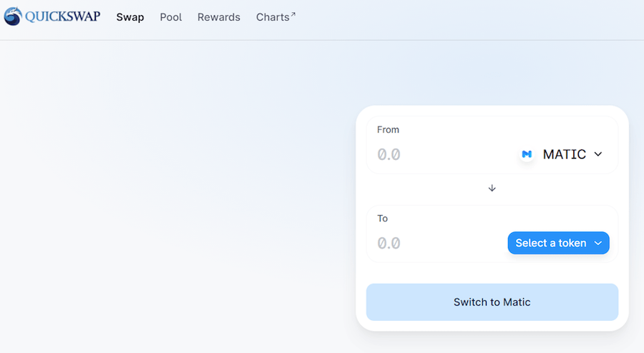Open the Charts external link
644x353 pixels.
click(x=273, y=17)
